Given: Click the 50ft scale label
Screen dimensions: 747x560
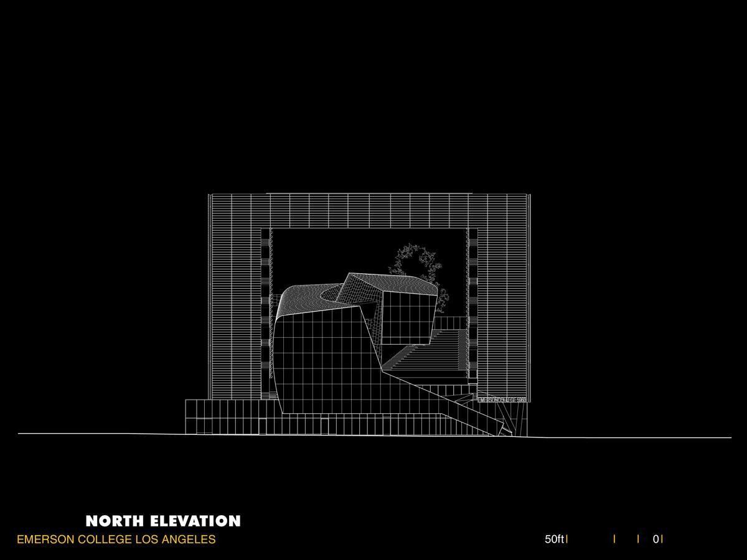Looking at the screenshot, I should [553, 539].
